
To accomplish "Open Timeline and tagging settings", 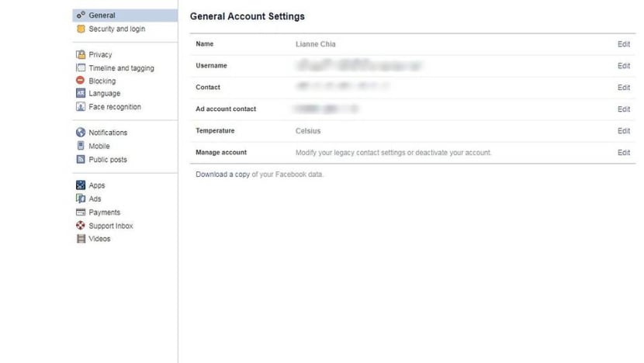I will [121, 68].
